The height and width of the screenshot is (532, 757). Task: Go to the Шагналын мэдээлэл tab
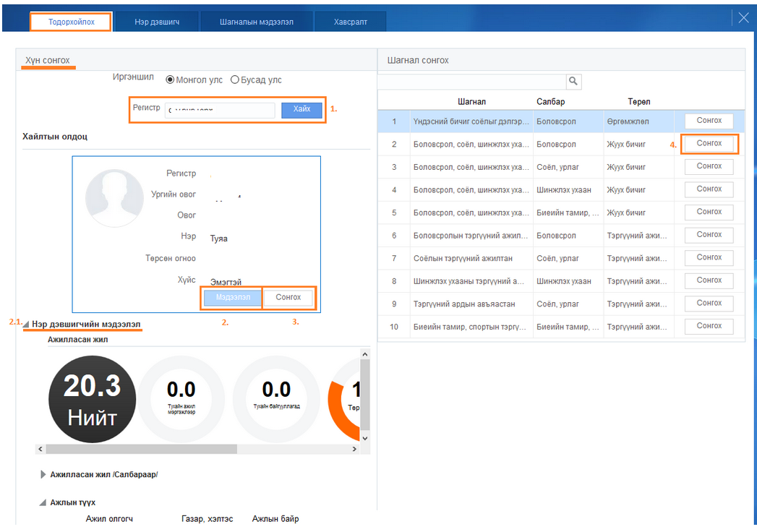(x=257, y=22)
